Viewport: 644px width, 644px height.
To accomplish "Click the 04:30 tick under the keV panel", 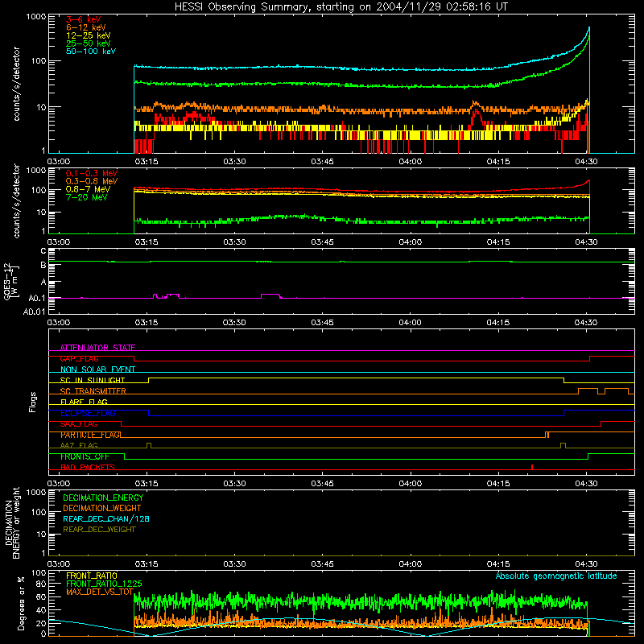I will click(x=586, y=162).
